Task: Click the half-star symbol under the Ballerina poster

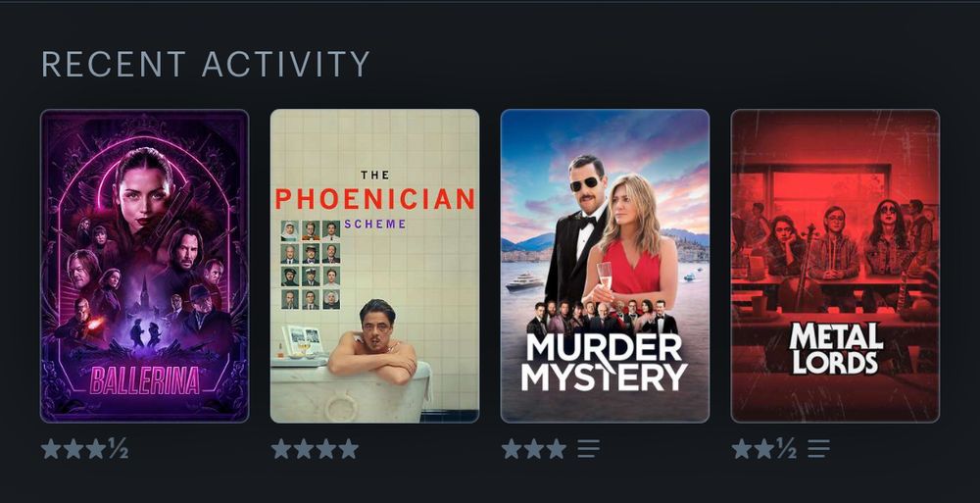Action: 118,448
